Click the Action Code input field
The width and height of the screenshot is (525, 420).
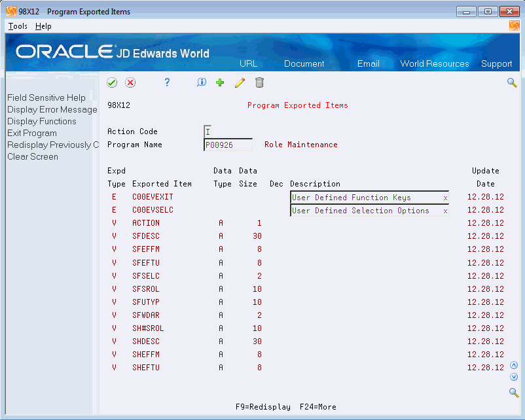pyautogui.click(x=208, y=131)
